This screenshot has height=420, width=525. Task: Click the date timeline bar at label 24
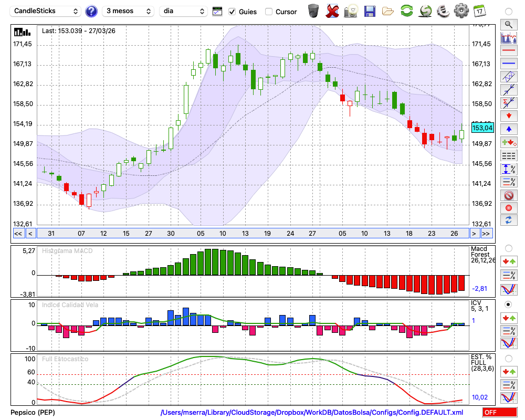[x=290, y=233]
